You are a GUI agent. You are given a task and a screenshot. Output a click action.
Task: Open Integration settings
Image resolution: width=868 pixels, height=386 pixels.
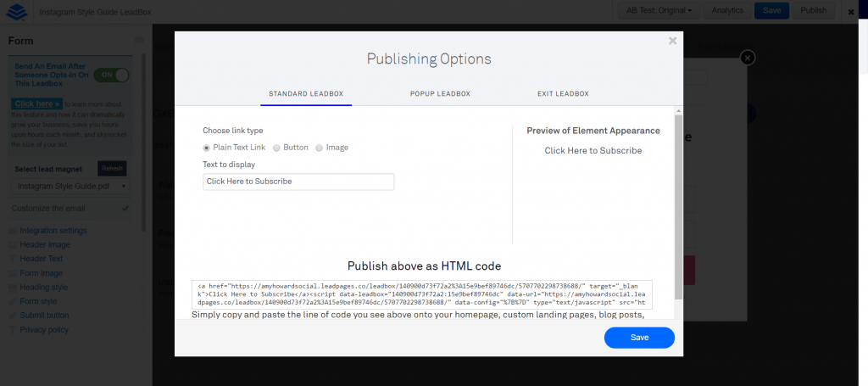[x=53, y=231]
